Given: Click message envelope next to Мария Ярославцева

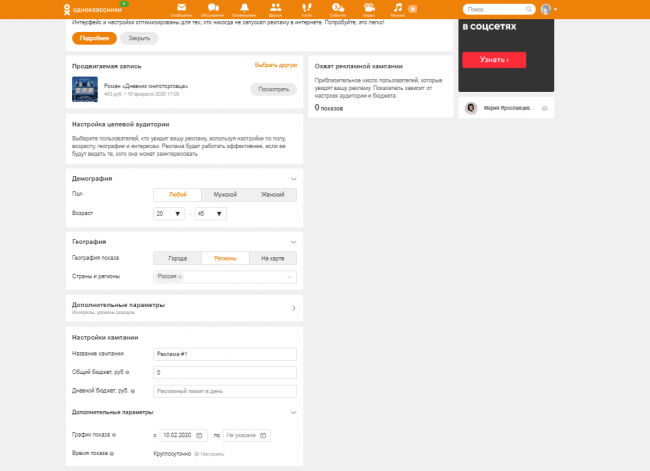Looking at the screenshot, I should pos(545,108).
